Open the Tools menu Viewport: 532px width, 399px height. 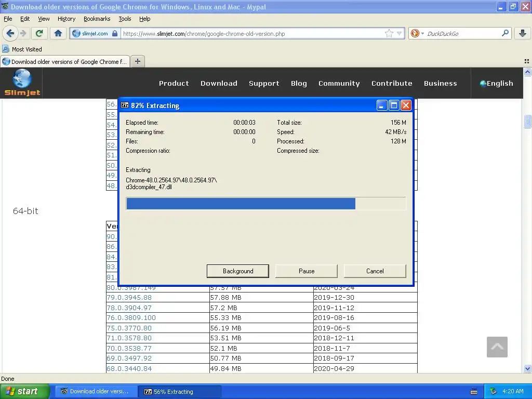tap(125, 19)
